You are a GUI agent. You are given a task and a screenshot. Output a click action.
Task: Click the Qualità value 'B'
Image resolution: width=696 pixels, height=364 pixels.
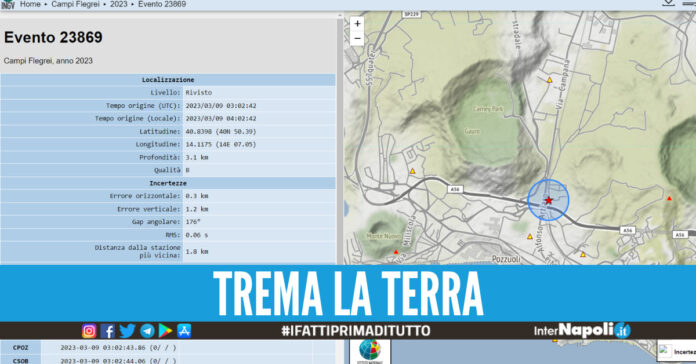coord(187,170)
